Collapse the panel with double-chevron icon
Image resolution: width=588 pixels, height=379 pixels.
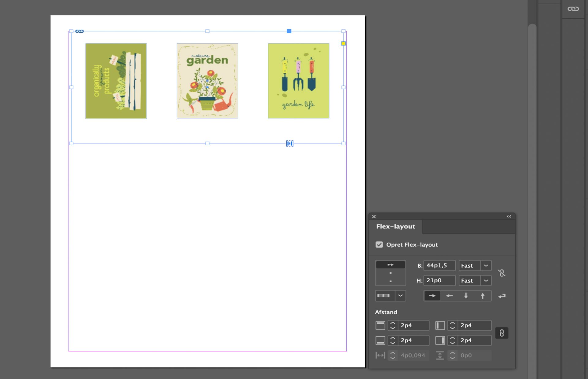[509, 217]
